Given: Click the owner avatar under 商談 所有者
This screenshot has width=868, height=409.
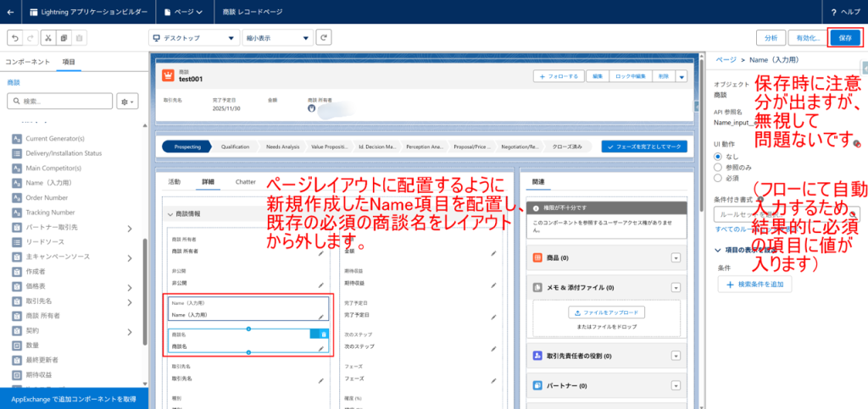Looking at the screenshot, I should pyautogui.click(x=312, y=108).
